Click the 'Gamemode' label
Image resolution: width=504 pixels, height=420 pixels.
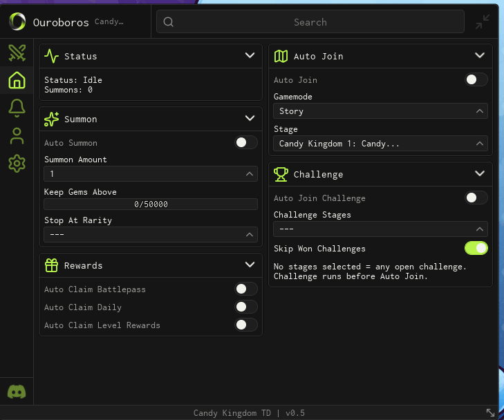pyautogui.click(x=293, y=97)
